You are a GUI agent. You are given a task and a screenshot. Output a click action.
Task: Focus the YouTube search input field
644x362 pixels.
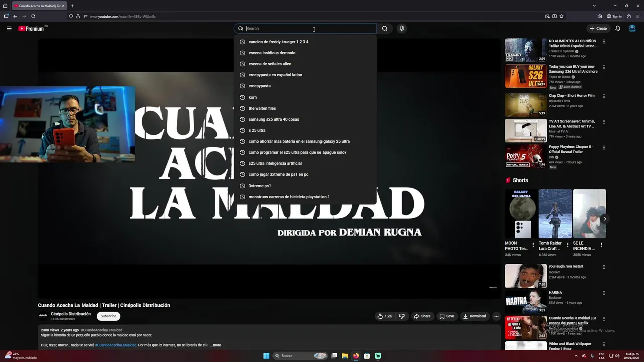pos(306,29)
